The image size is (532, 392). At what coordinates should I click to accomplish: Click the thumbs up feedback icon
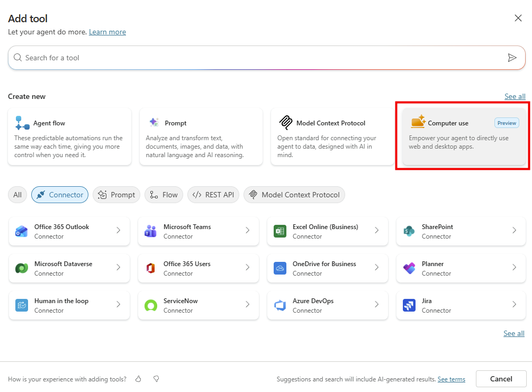(x=139, y=379)
